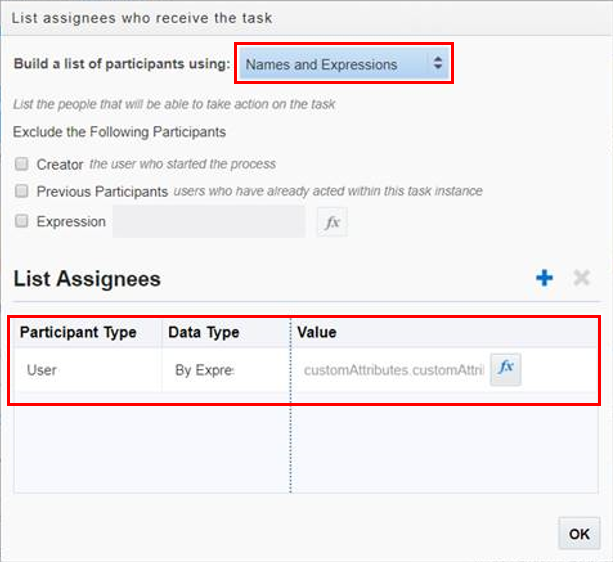Click inside the exclusion Expression text field
Viewport: 613px width, 562px height.
[x=209, y=222]
